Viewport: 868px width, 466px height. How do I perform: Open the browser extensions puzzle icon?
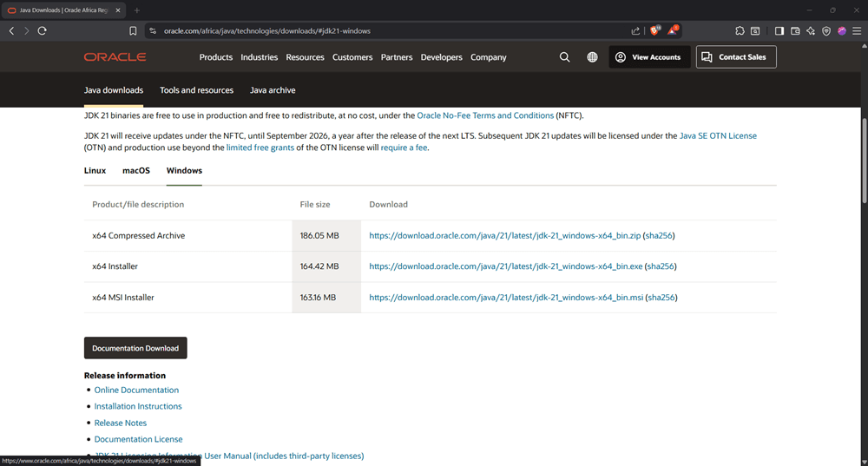(740, 30)
